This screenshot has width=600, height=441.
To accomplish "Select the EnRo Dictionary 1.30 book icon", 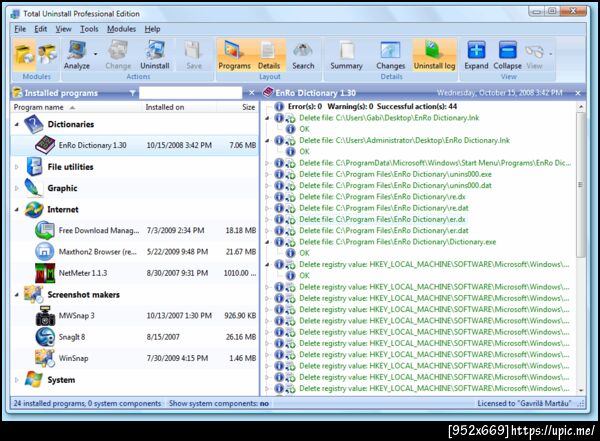I will (45, 145).
